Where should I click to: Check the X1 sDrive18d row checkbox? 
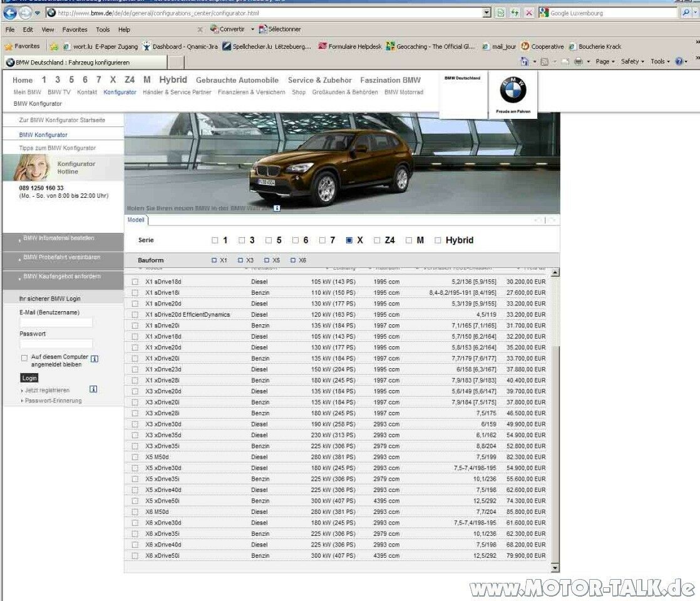click(135, 282)
